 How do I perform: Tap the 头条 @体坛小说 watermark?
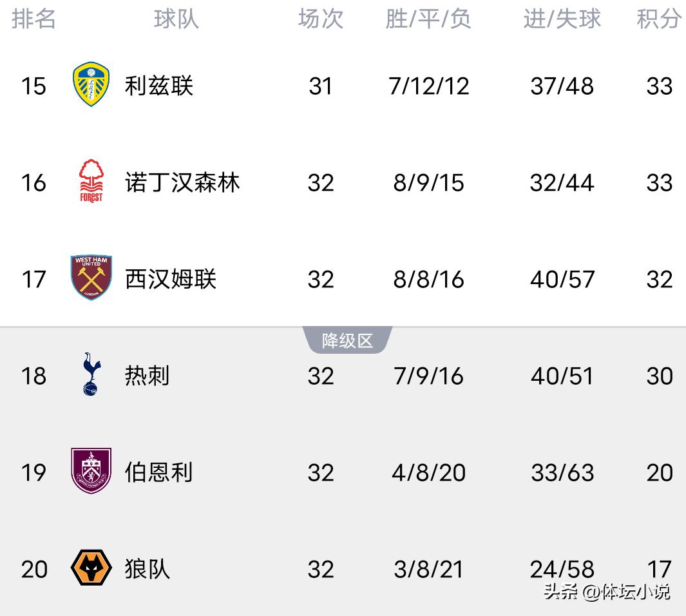coord(606,591)
